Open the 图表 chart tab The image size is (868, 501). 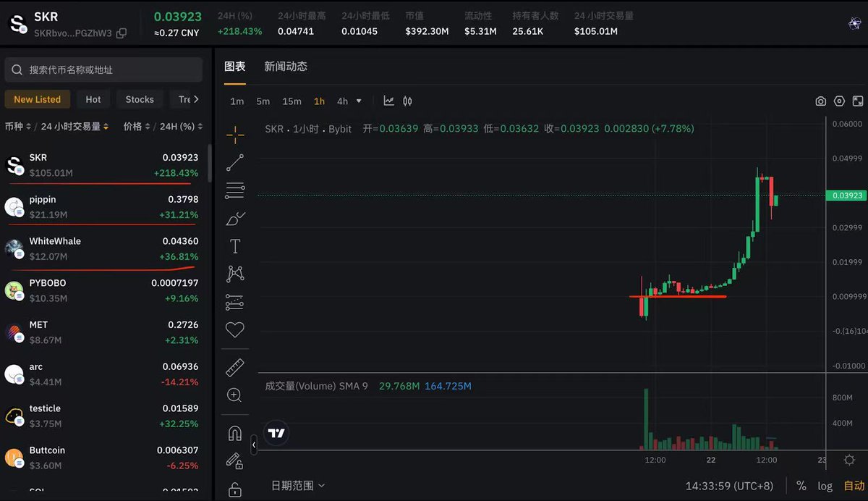[x=235, y=67]
